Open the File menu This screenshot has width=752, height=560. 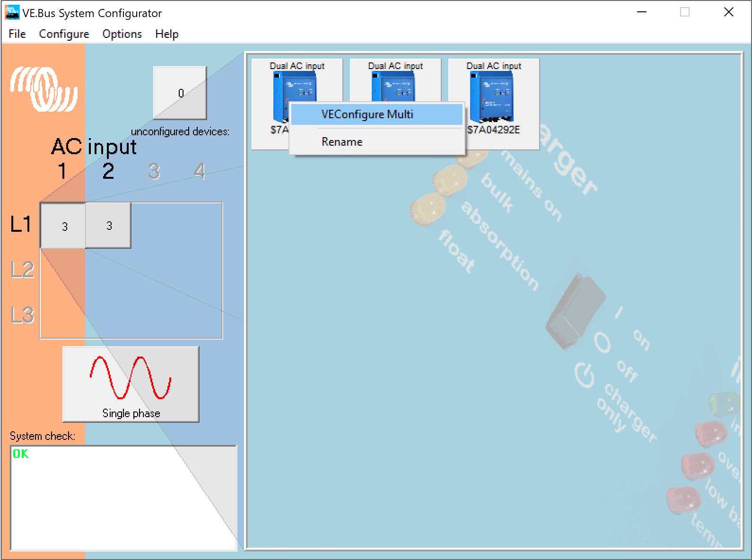pyautogui.click(x=17, y=34)
